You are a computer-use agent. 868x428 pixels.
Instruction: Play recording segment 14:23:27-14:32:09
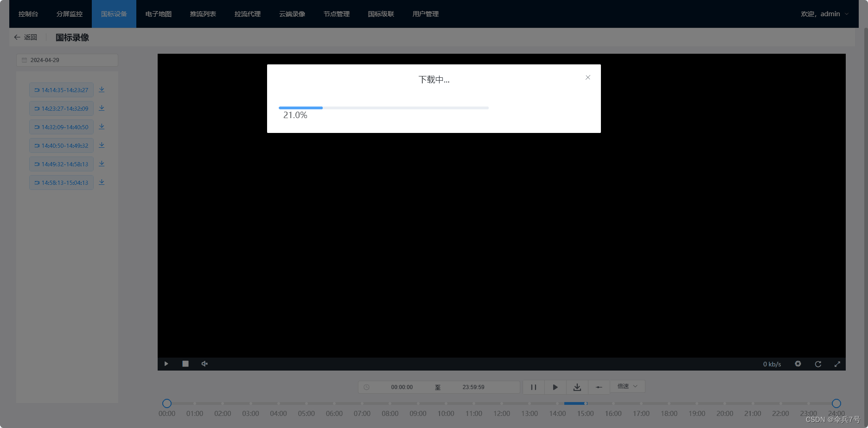click(61, 108)
